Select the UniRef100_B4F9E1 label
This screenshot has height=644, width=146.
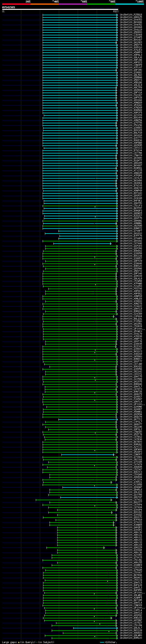point(131,201)
